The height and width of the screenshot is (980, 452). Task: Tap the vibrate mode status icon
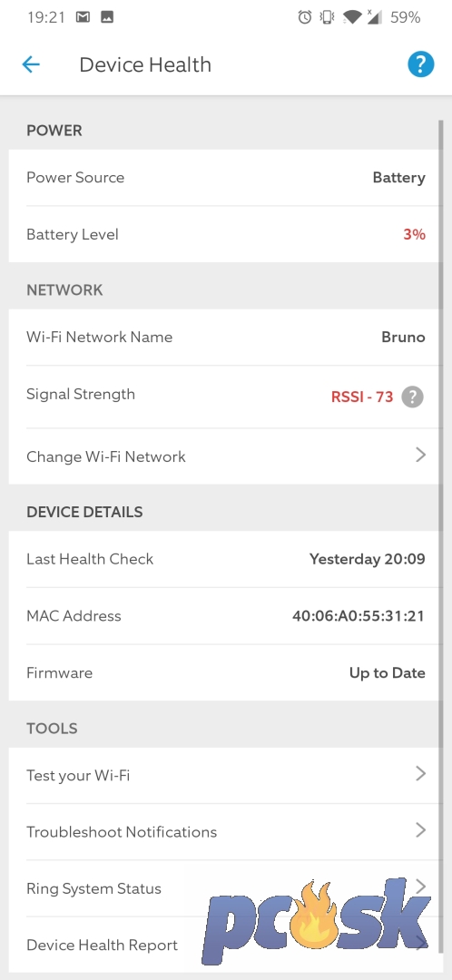tap(327, 17)
